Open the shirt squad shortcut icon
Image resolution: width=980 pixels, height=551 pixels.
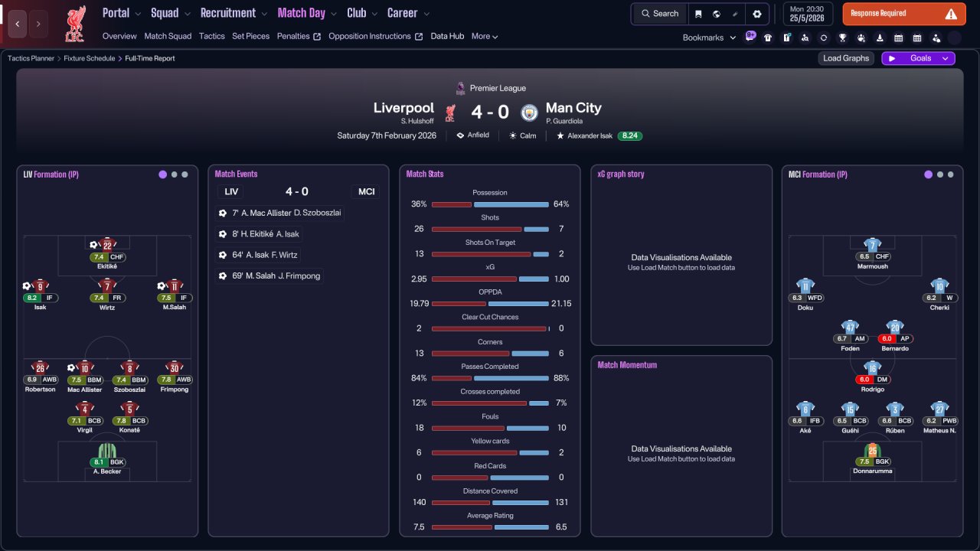(768, 37)
